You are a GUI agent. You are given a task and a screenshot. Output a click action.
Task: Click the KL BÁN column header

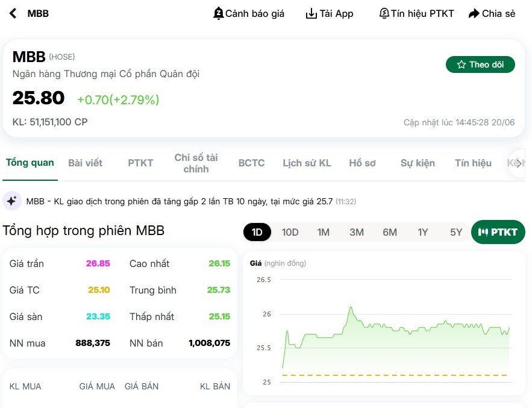214,386
